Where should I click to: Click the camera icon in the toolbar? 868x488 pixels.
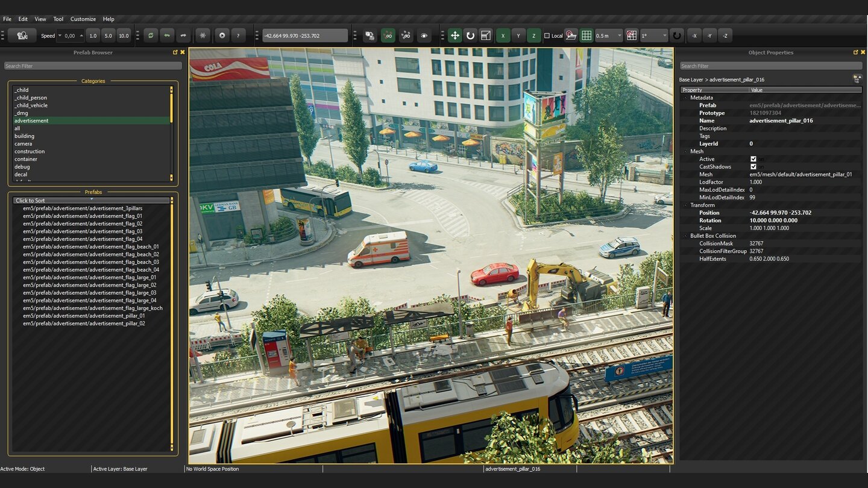pyautogui.click(x=22, y=36)
